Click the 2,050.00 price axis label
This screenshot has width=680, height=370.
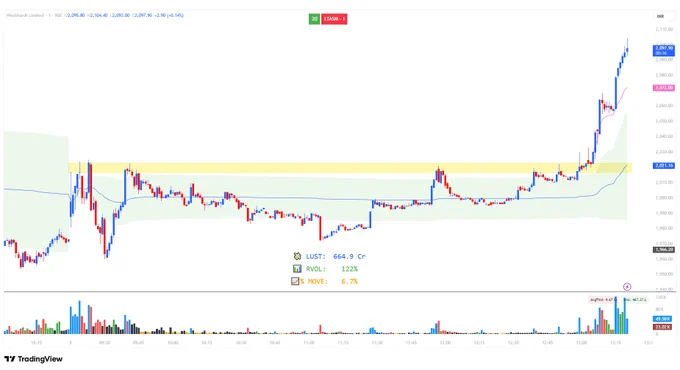(664, 121)
